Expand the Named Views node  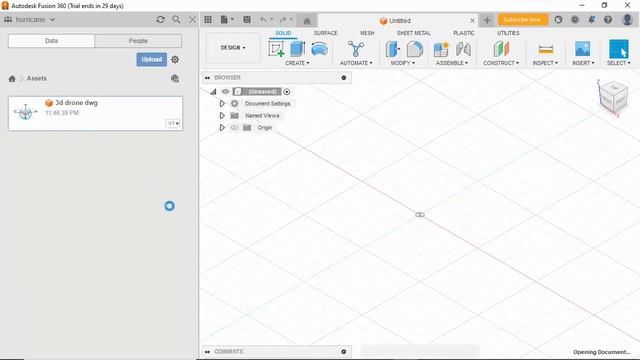[x=222, y=116]
